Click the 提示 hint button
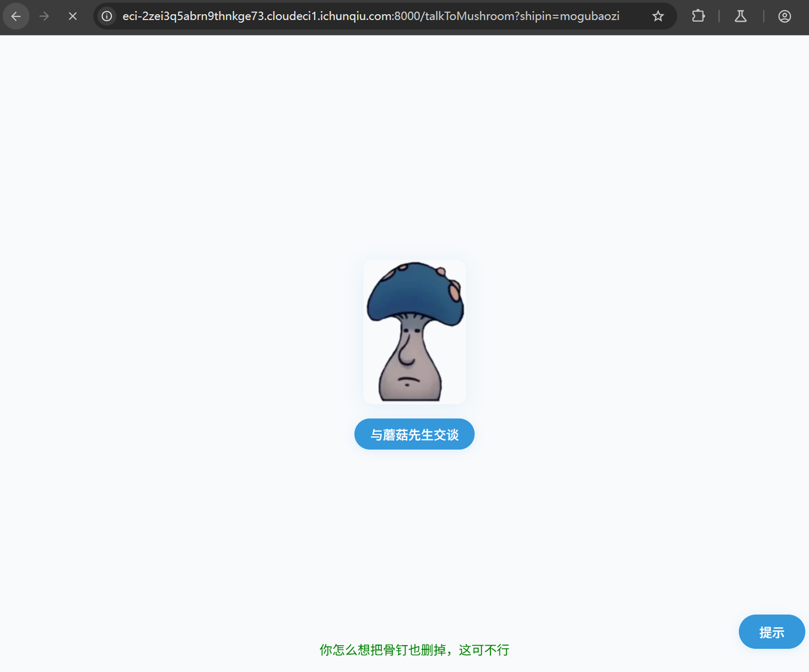Screen dimensions: 809x672 pos(771,632)
